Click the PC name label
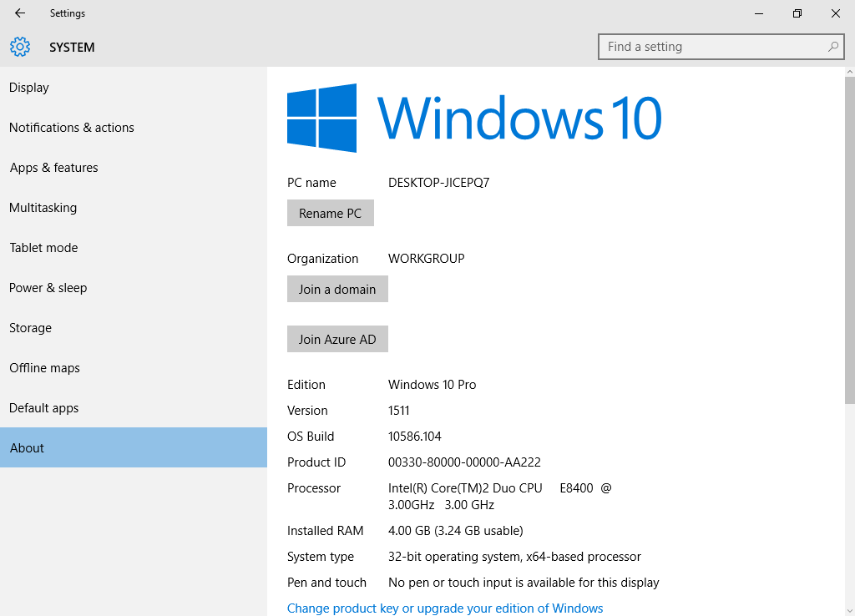This screenshot has height=616, width=855. pos(311,183)
